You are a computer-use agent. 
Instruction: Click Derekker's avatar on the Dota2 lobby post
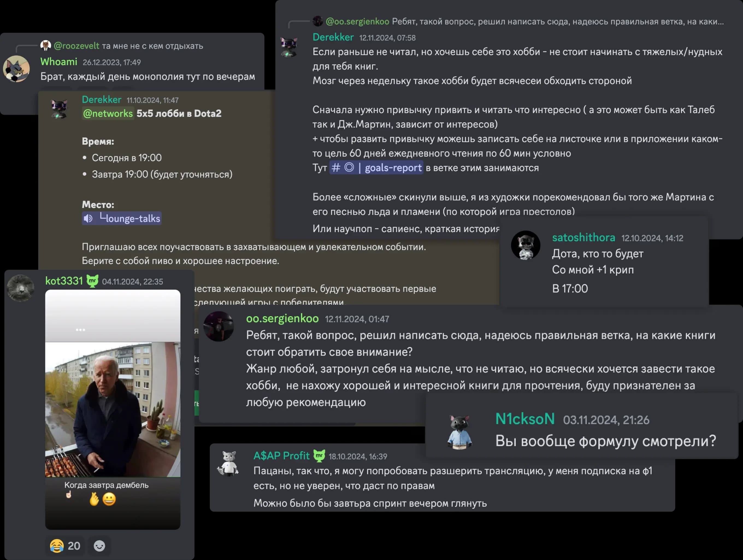tap(59, 109)
